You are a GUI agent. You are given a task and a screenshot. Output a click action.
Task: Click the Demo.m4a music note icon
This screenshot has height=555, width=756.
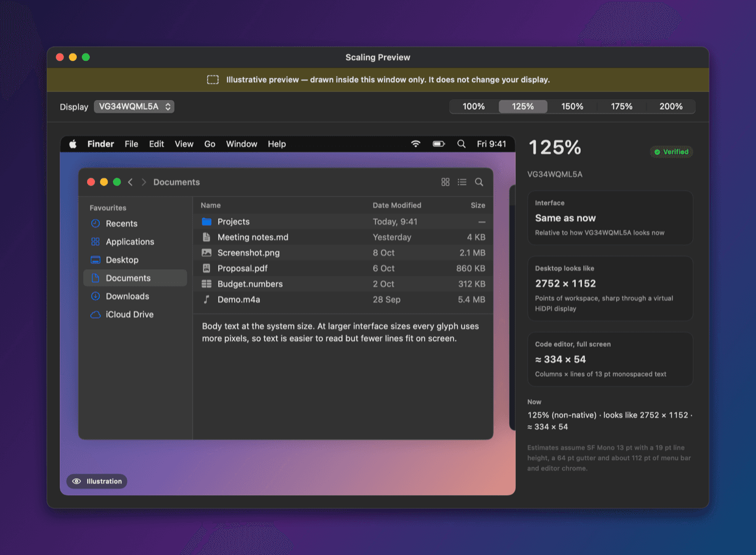207,300
